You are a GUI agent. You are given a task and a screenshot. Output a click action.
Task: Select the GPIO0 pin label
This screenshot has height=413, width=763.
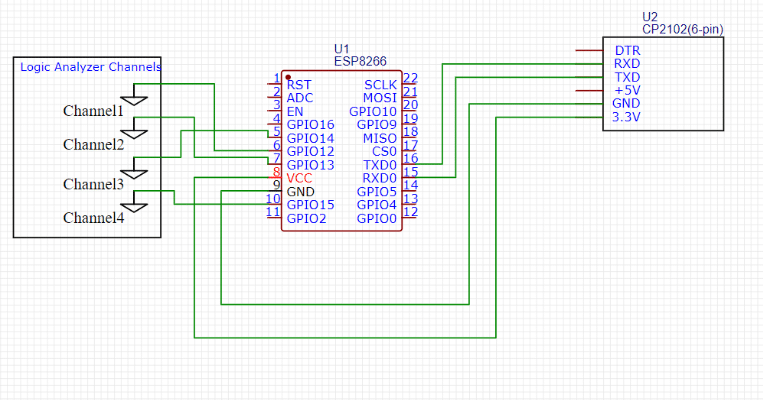coord(376,218)
